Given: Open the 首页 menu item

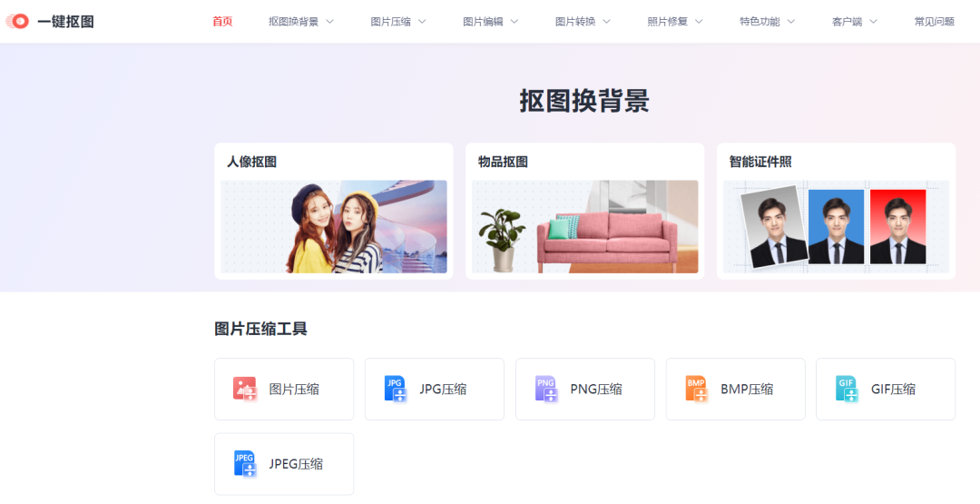Looking at the screenshot, I should 222,21.
